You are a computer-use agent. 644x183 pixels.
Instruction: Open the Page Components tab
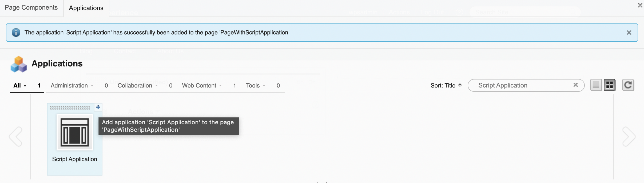point(31,8)
